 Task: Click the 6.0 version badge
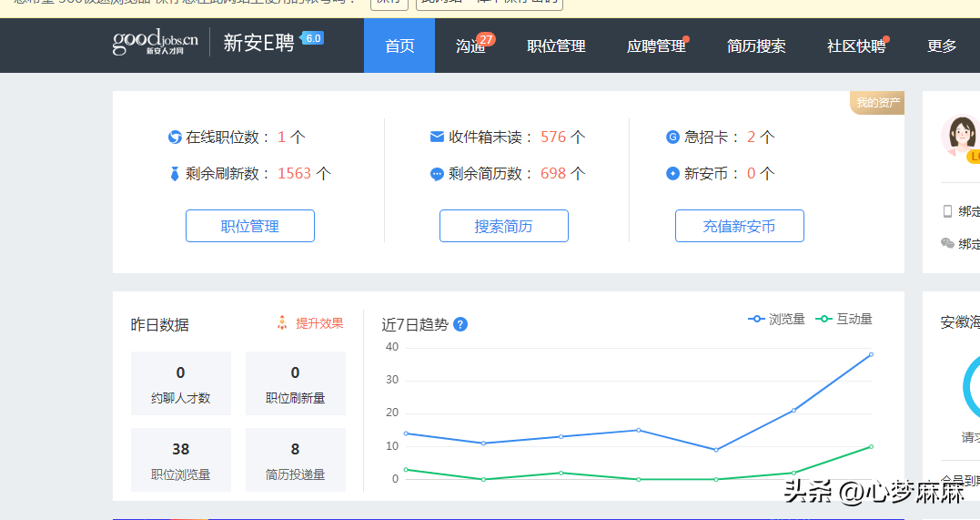tap(312, 38)
